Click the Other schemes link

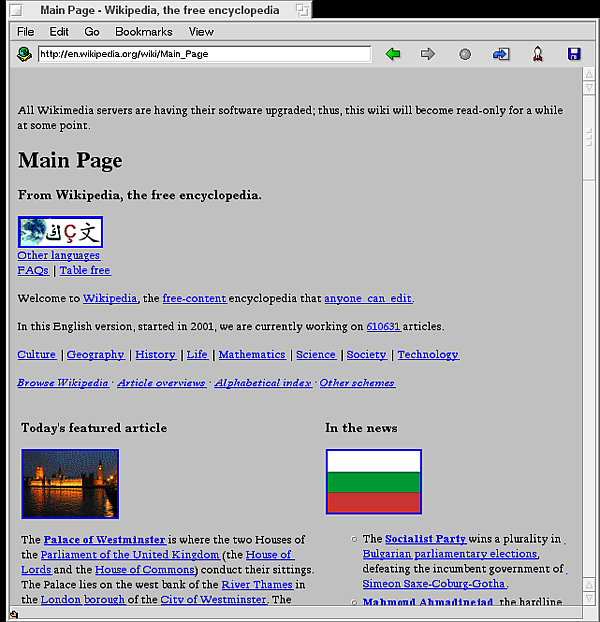357,383
